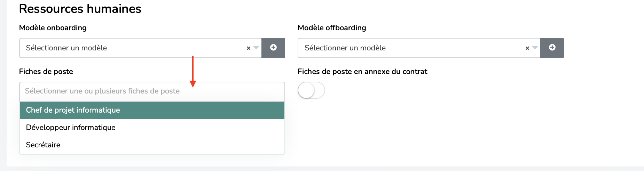Clear the Modèle onboarding selection with x
This screenshot has width=644, height=171.
(249, 48)
